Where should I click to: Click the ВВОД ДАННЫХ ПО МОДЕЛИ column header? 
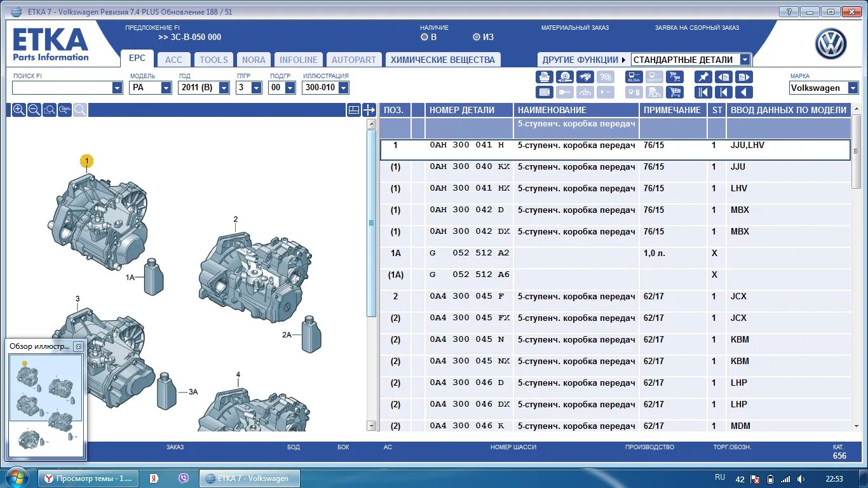pos(789,110)
